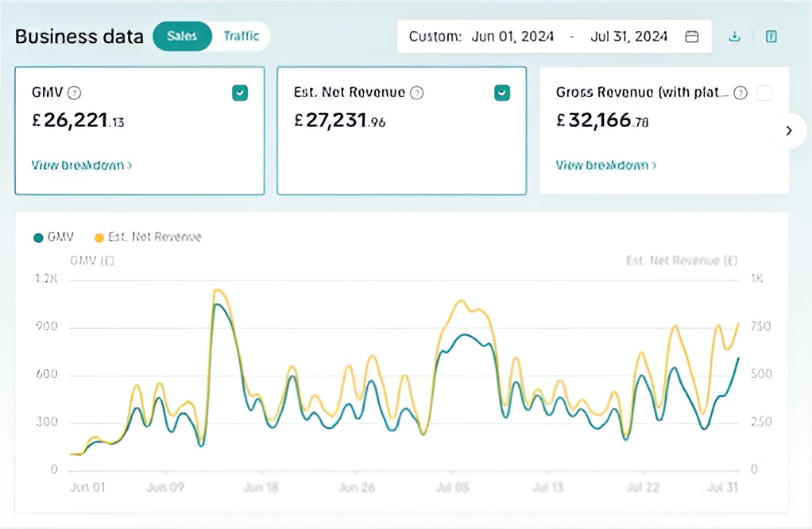
Task: Toggle GMV series in chart legend
Action: coord(54,237)
